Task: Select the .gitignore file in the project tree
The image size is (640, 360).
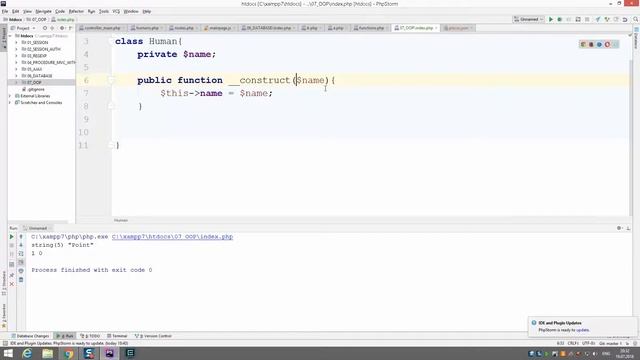Action: (x=33, y=89)
